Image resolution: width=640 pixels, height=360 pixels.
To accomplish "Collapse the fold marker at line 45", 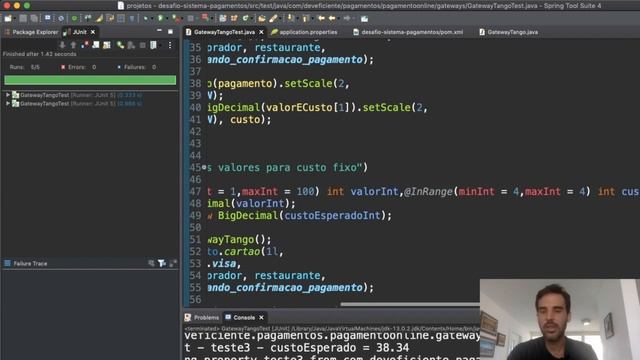I will coord(204,167).
